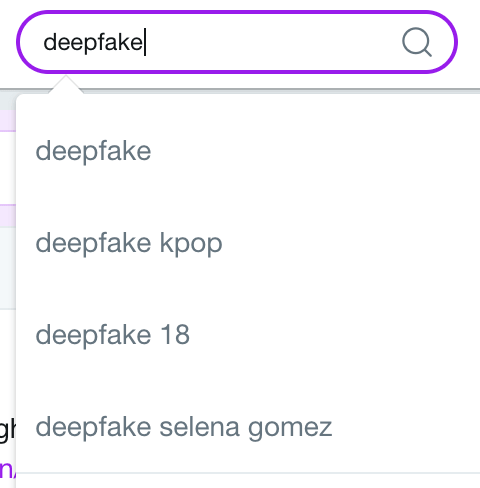Select the deepfake selena gomez suggestion

pyautogui.click(x=248, y=427)
